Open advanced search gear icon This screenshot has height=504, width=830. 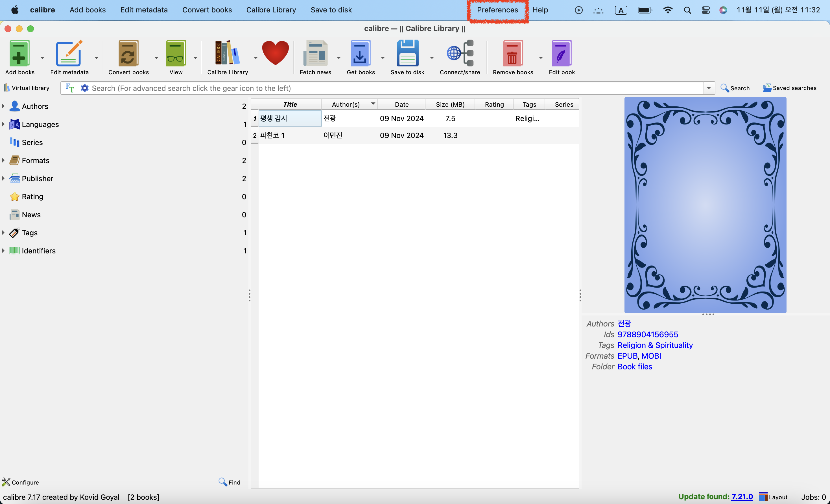click(84, 88)
